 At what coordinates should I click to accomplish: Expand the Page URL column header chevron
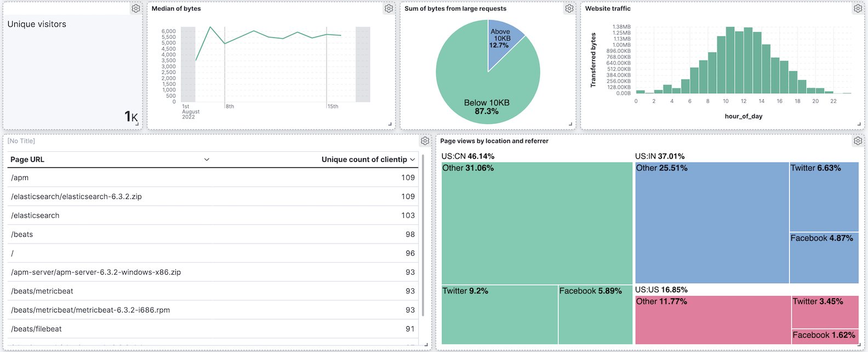click(x=207, y=160)
